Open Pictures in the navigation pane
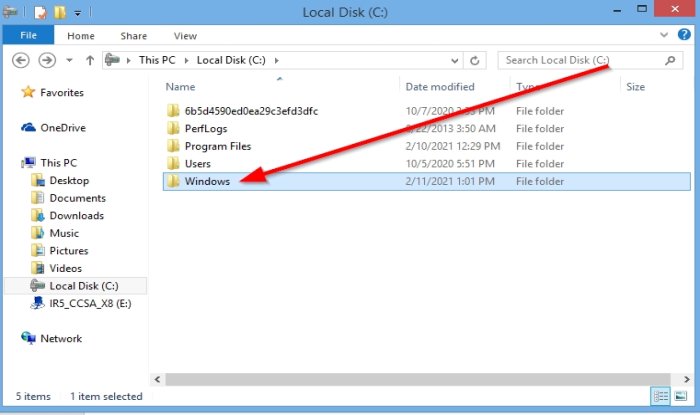700x415 pixels. point(69,251)
